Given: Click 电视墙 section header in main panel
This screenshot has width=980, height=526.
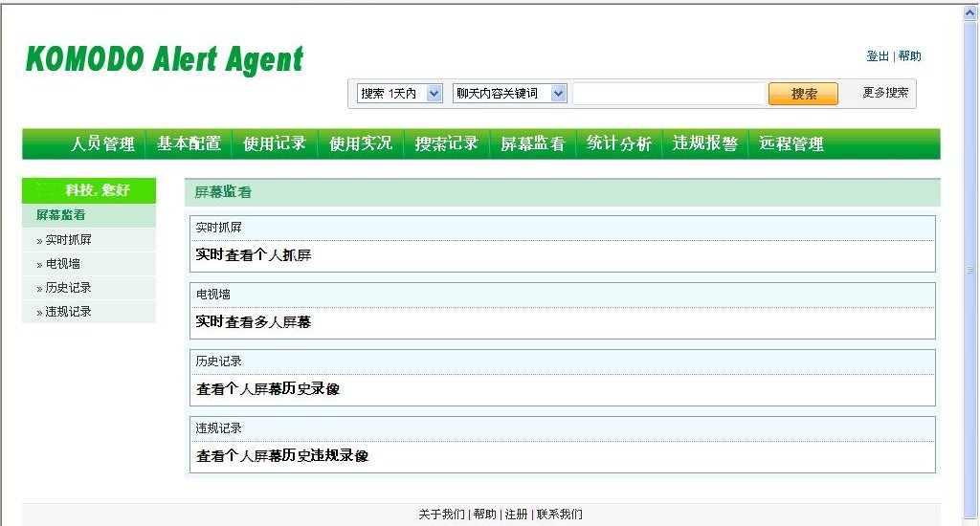Looking at the screenshot, I should tap(562, 295).
